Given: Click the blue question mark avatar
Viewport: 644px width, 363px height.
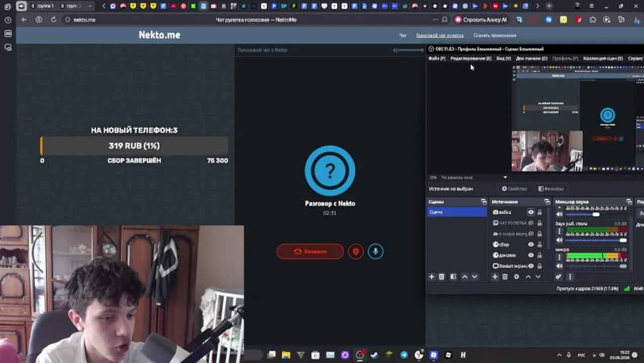Looking at the screenshot, I should pos(330,171).
